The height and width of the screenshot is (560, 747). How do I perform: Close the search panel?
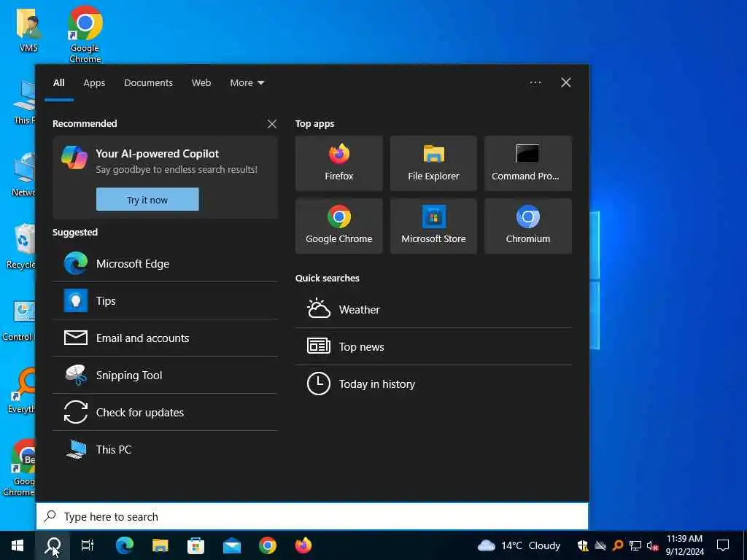(x=566, y=83)
